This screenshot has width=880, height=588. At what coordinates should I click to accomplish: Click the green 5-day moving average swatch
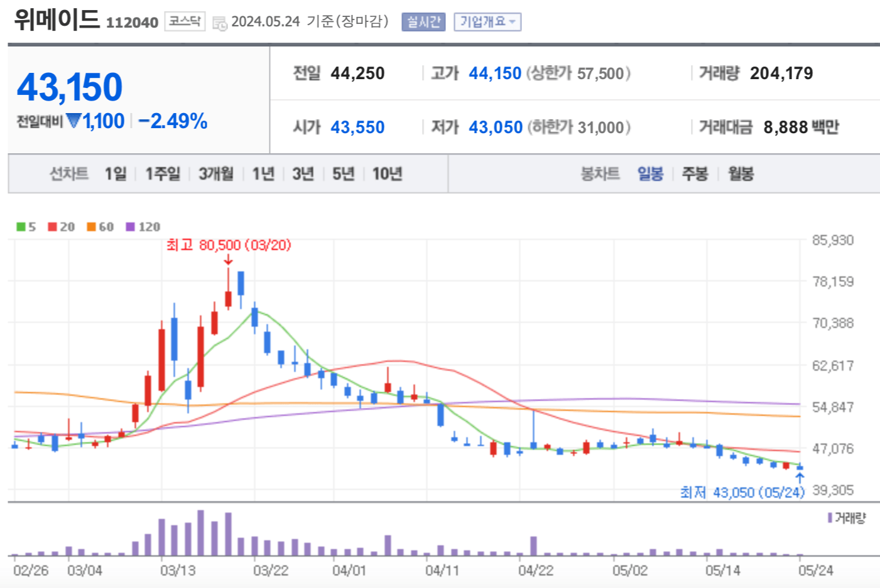21,227
